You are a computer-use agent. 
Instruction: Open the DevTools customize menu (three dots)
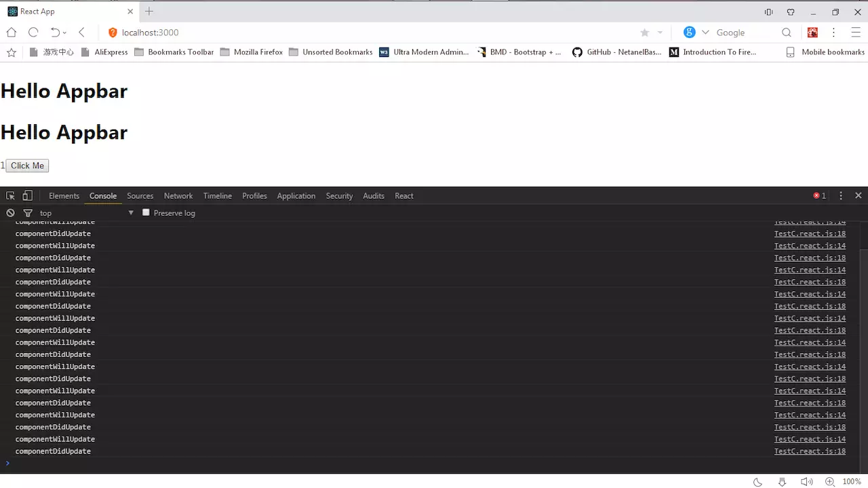[x=840, y=195]
